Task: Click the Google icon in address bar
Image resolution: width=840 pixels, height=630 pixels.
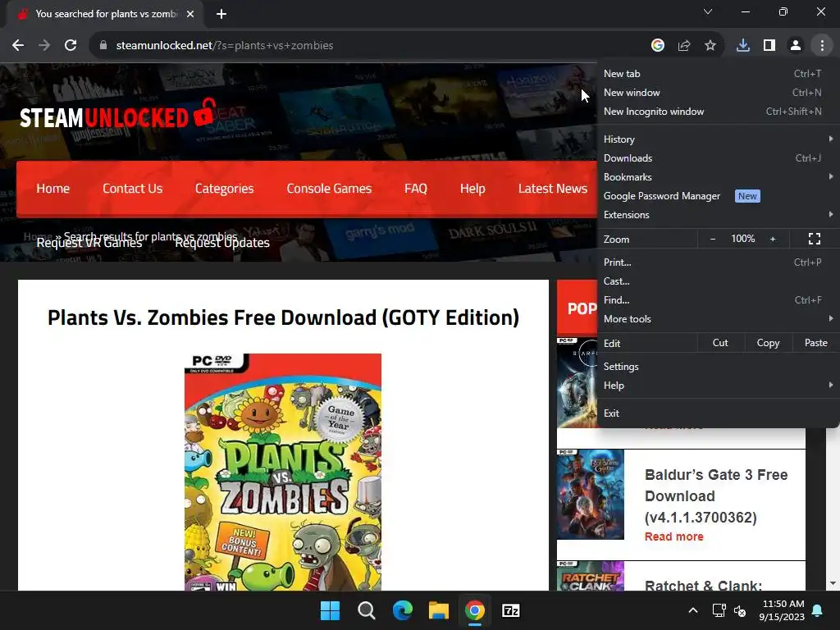Action: click(x=658, y=46)
